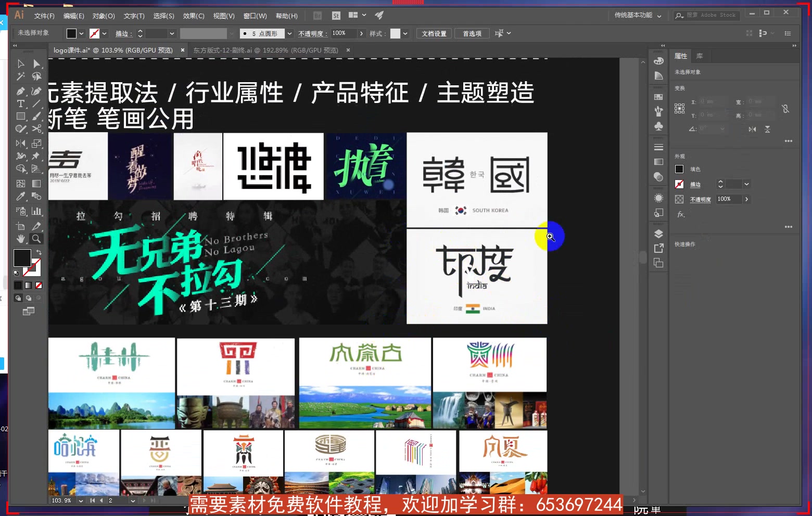
Task: Select the Scissors tool
Action: coord(36,129)
